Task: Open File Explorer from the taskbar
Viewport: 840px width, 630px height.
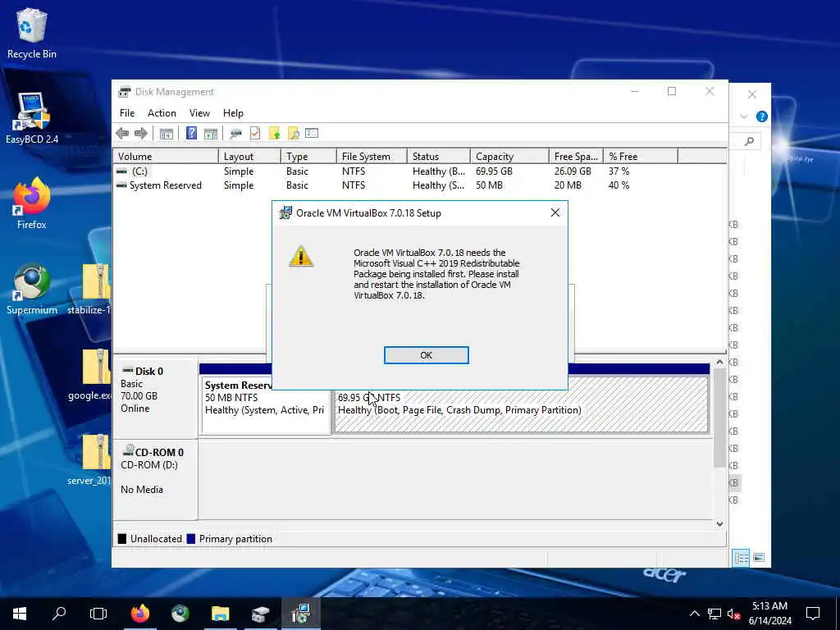Action: click(220, 614)
